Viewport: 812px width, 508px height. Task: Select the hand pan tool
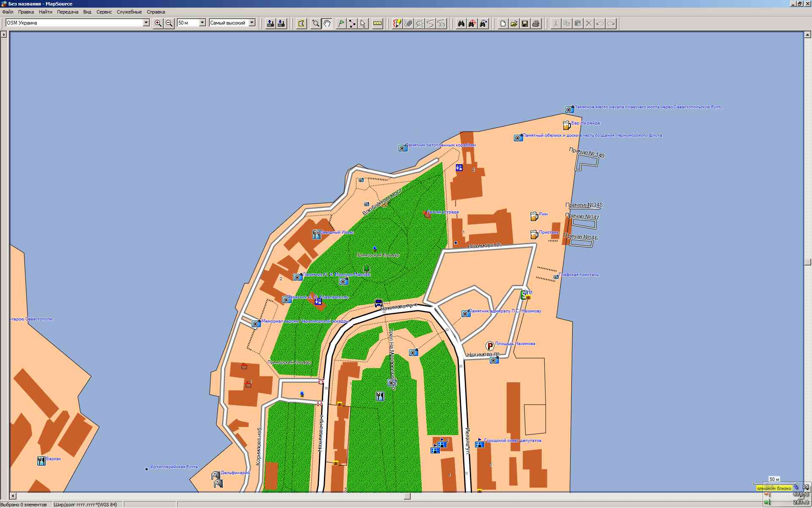(x=327, y=23)
